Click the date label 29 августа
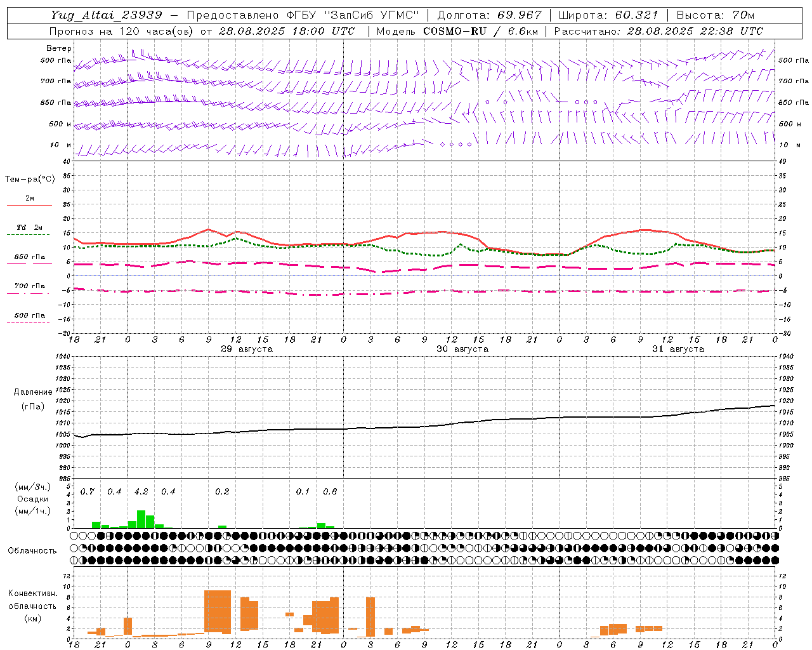Screen dimensions: 812x650 (247, 349)
